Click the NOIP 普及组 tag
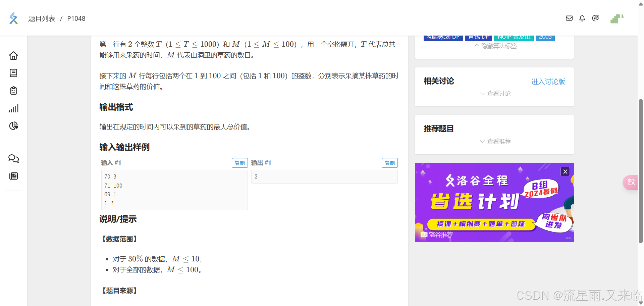Screen dimensions: 644x306 (x=514, y=38)
